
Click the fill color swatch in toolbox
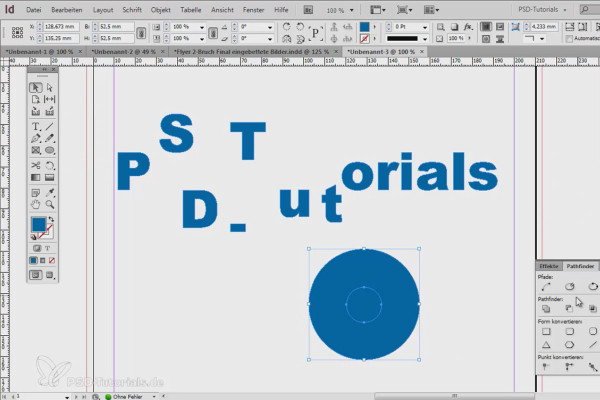pos(38,224)
